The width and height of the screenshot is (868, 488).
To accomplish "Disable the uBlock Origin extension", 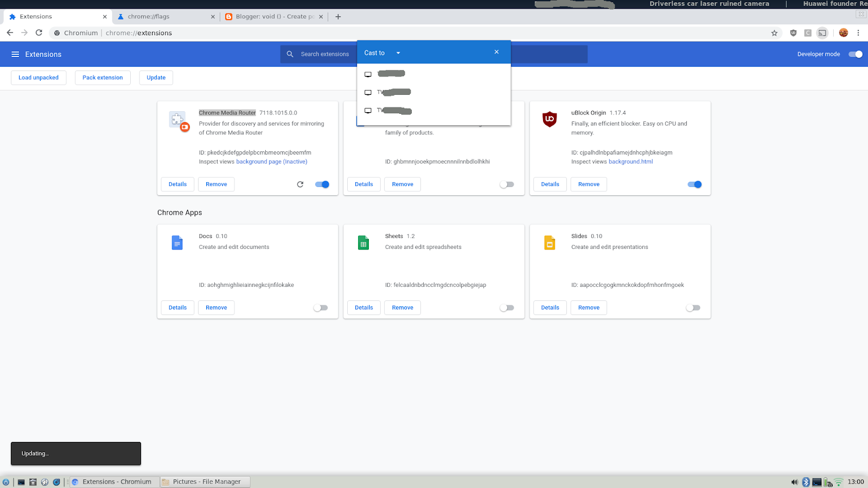I will pyautogui.click(x=694, y=184).
